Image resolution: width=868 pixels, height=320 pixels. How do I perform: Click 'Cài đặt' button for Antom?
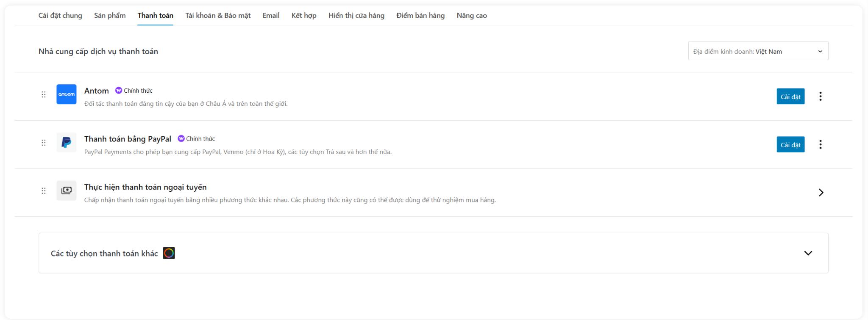(790, 97)
